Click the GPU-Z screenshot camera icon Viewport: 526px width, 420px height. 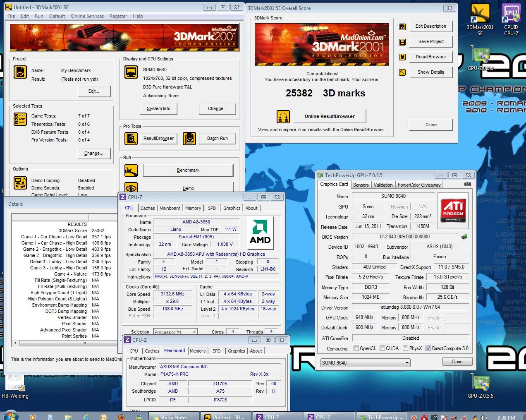(x=467, y=184)
